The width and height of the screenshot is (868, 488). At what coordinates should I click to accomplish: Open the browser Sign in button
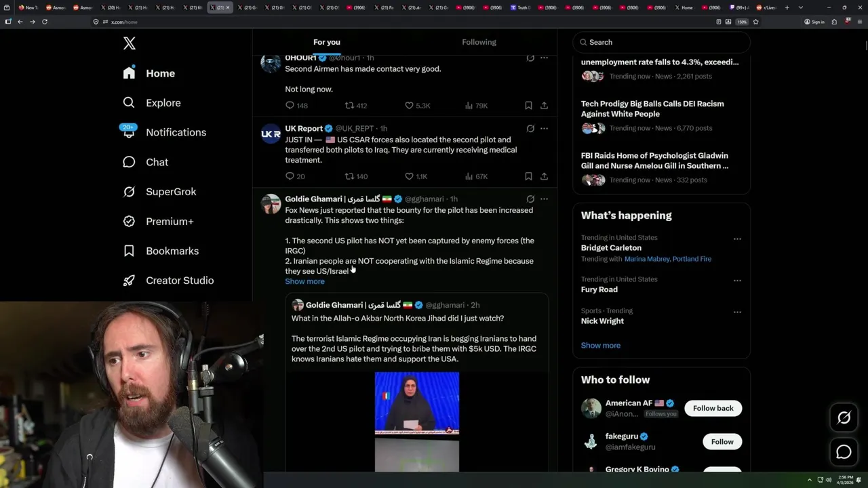[814, 22]
